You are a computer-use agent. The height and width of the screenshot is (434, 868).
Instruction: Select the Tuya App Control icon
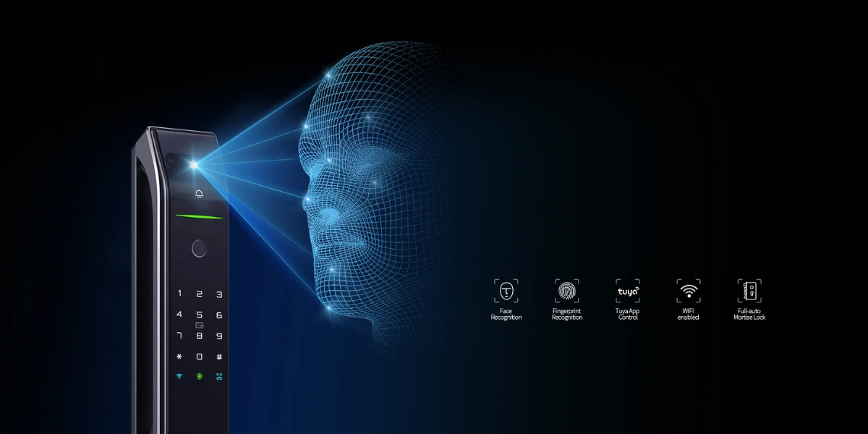pos(628,291)
